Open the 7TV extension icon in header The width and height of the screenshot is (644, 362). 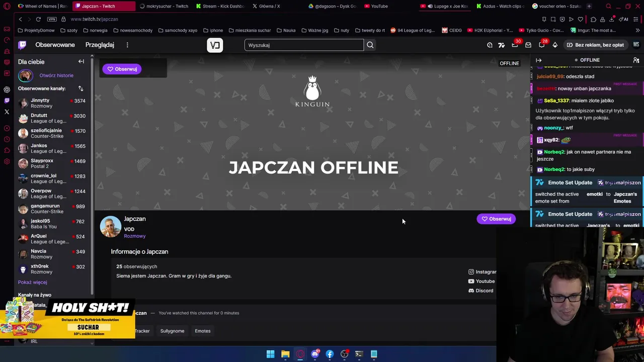click(502, 45)
